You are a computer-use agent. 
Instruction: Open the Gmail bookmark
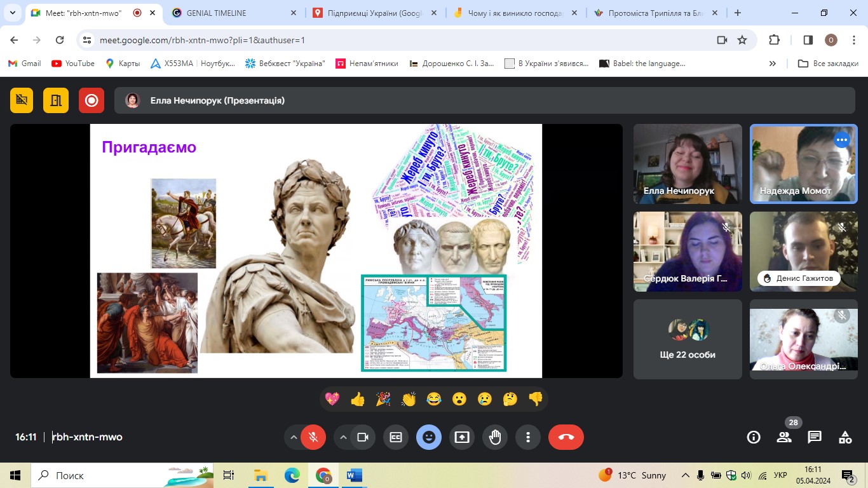click(x=24, y=64)
